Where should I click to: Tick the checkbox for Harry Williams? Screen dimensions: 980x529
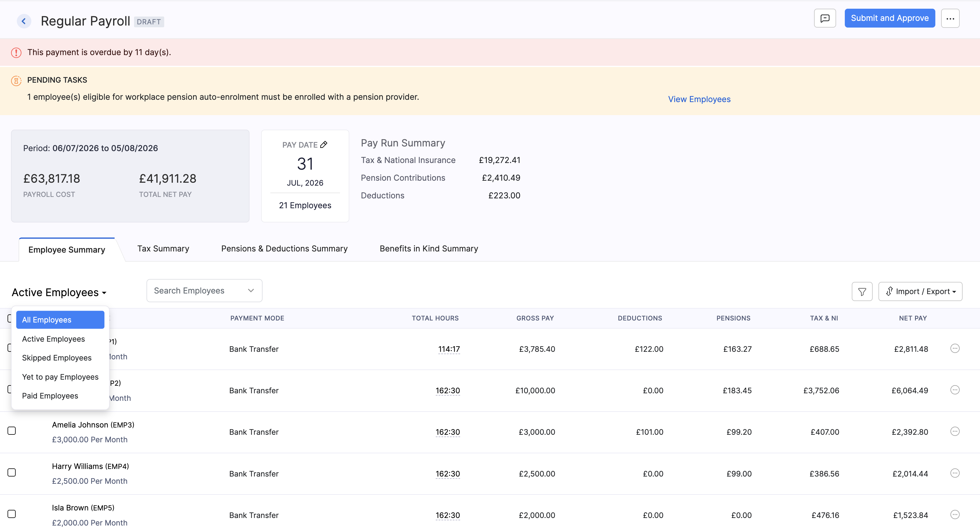coord(12,472)
